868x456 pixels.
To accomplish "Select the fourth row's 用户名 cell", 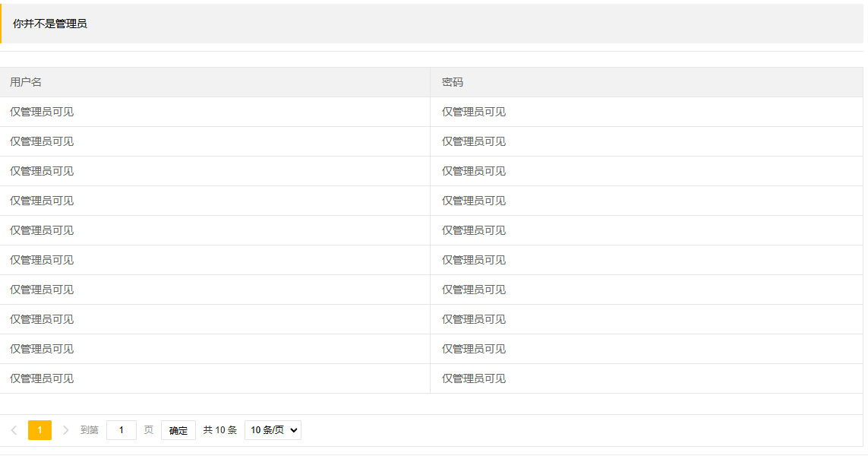I will click(x=42, y=201).
